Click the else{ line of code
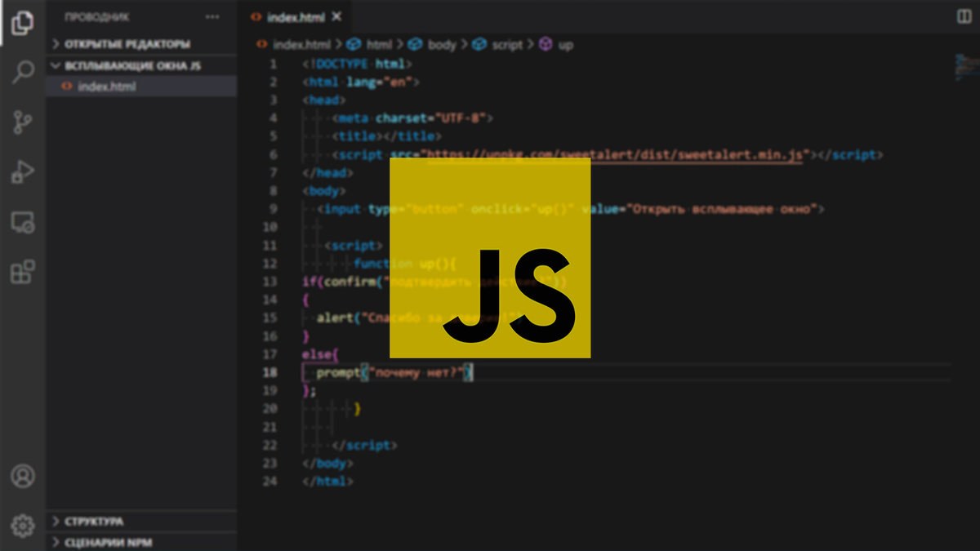Image resolution: width=980 pixels, height=551 pixels. pyautogui.click(x=320, y=354)
